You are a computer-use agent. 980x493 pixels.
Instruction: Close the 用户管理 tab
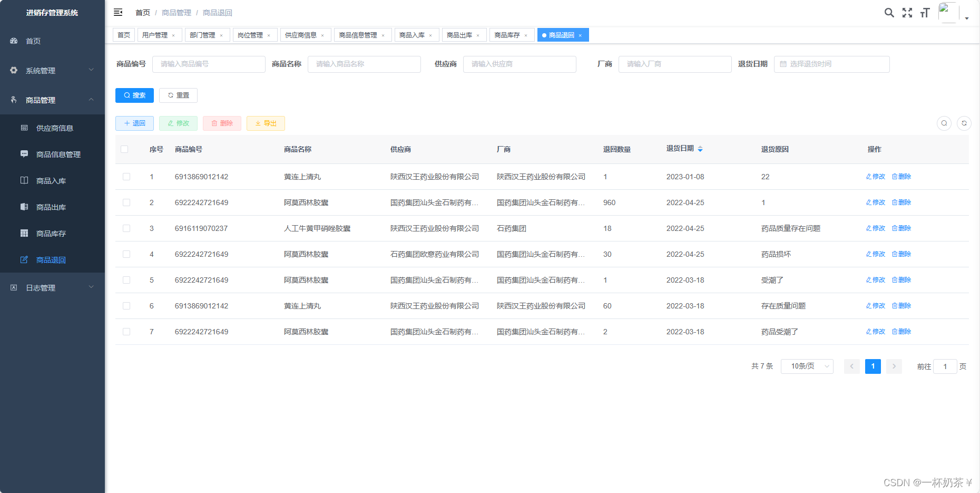click(173, 35)
